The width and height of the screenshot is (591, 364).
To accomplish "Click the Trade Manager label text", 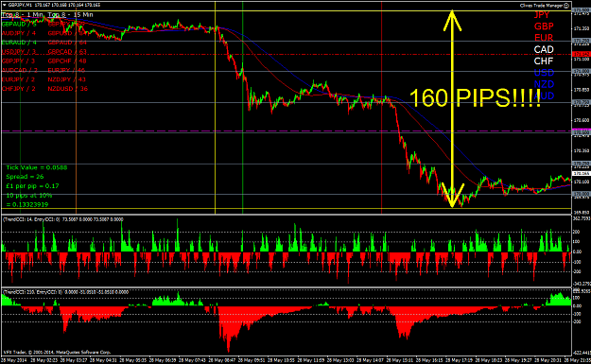I will coord(542,6).
